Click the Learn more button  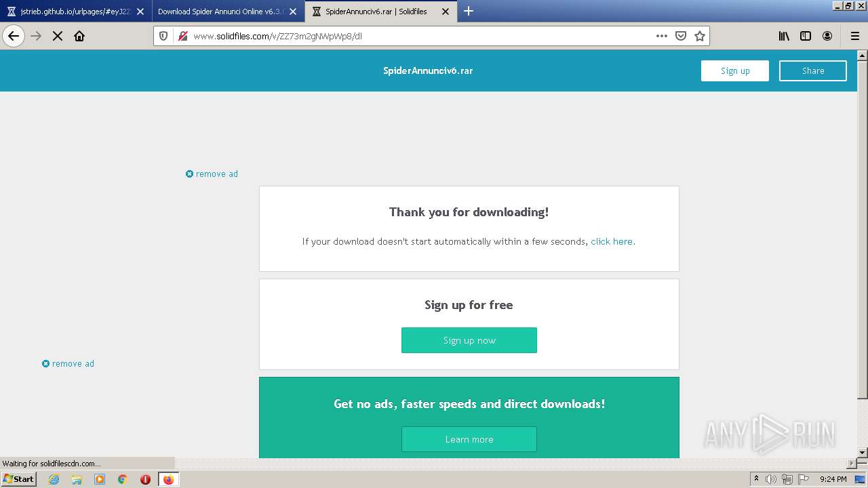(469, 439)
